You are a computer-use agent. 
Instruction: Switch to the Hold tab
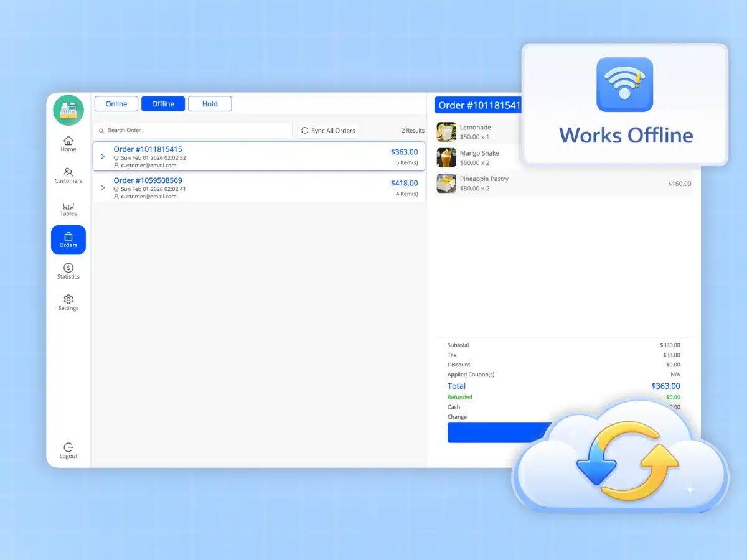coord(210,104)
